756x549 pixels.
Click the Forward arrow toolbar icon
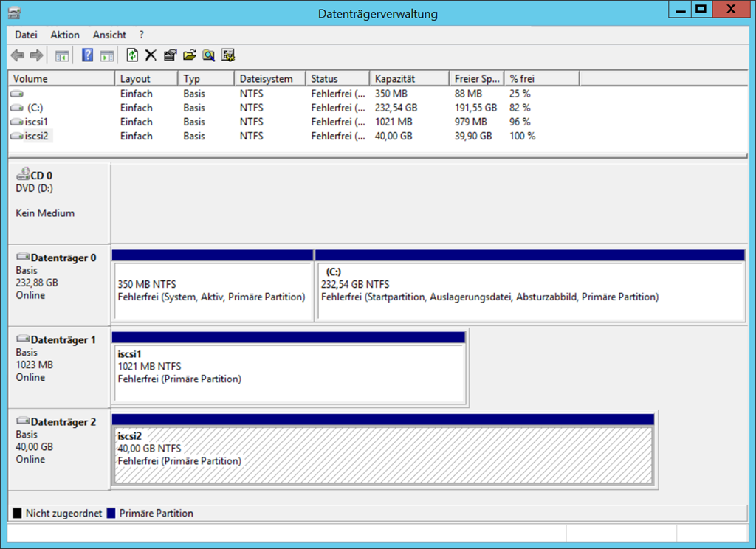tap(37, 55)
